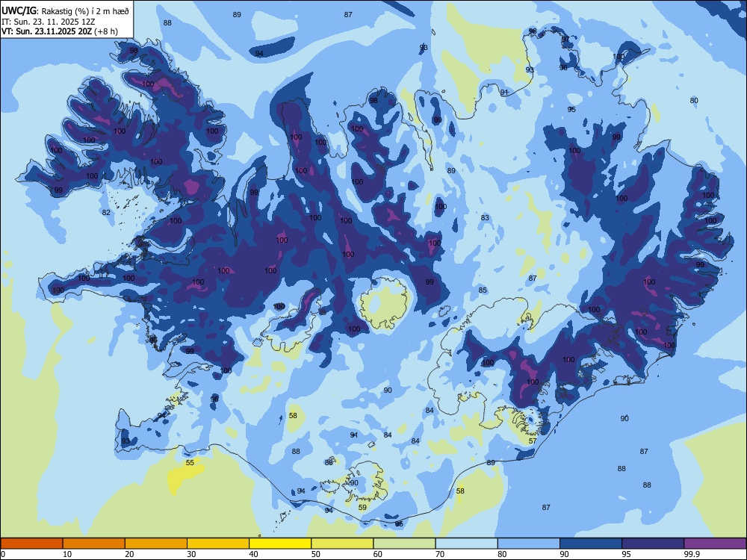Click the indigo 95–99.9 legend swatch
This screenshot has height=560, width=747.
[653, 544]
